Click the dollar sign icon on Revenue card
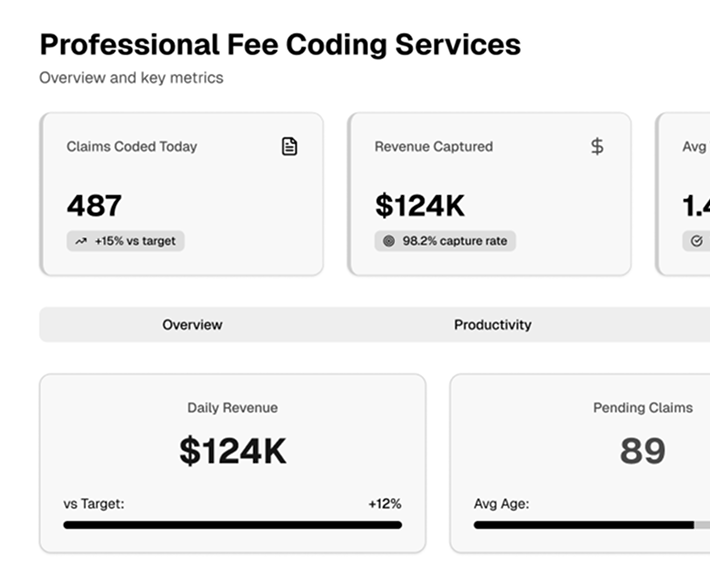Image resolution: width=710 pixels, height=572 pixels. coord(597,147)
